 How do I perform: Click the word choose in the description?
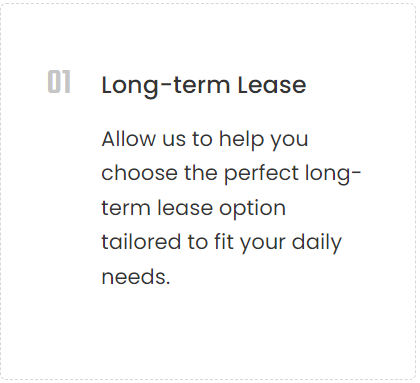(x=139, y=173)
